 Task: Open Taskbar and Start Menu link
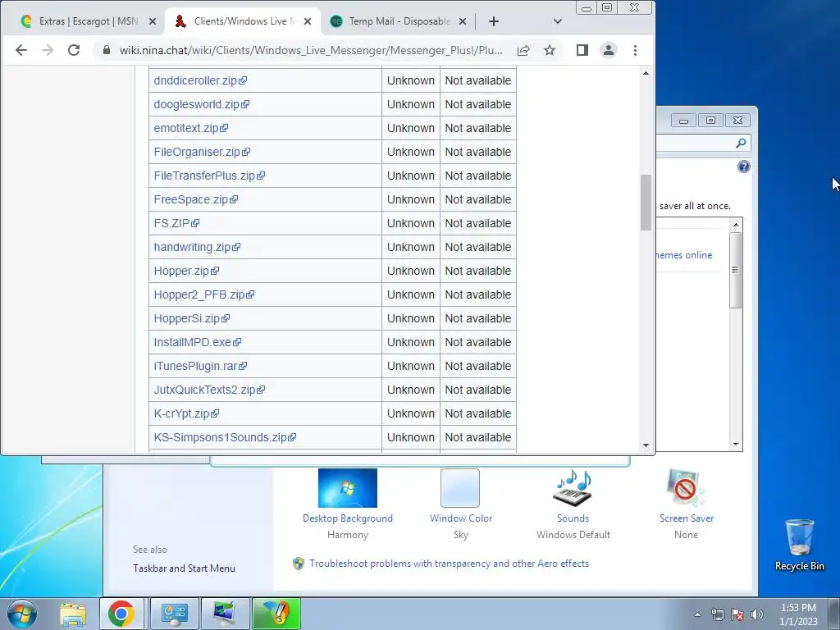[x=185, y=568]
